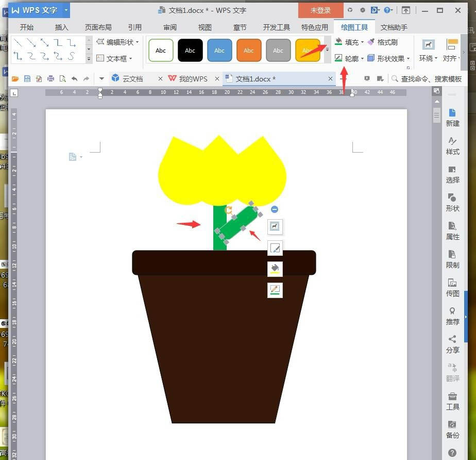
Task: Click the 格式刷 format painter
Action: click(x=382, y=42)
